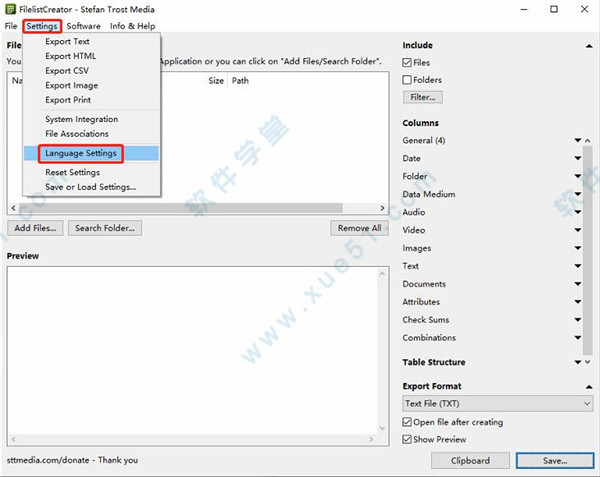Expand the Audio columns section
The height and width of the screenshot is (477, 600).
click(577, 212)
